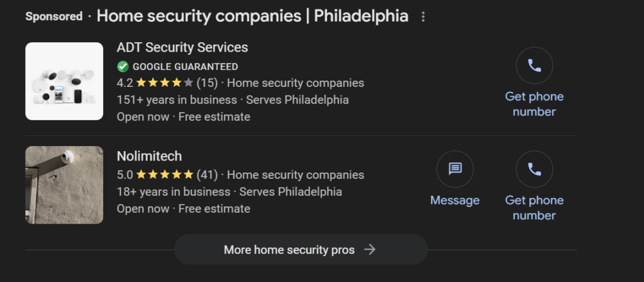
Task: Click the arrow in More home security pros
Action: (370, 250)
